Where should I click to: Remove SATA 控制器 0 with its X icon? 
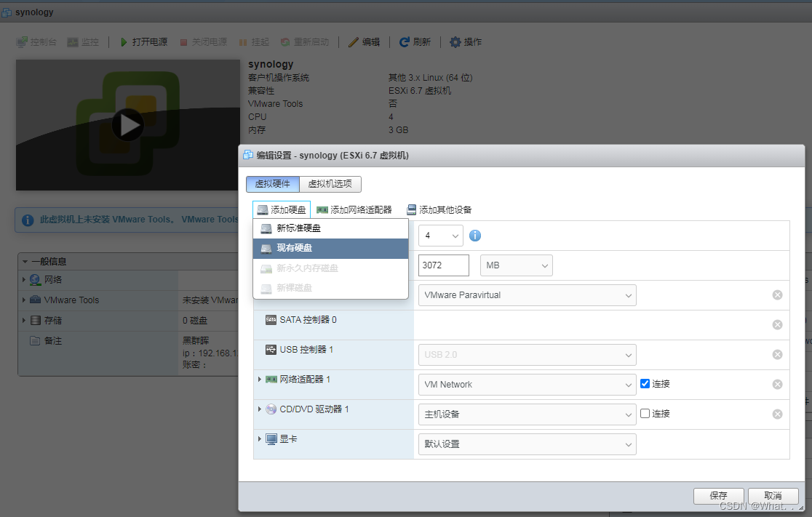point(777,325)
